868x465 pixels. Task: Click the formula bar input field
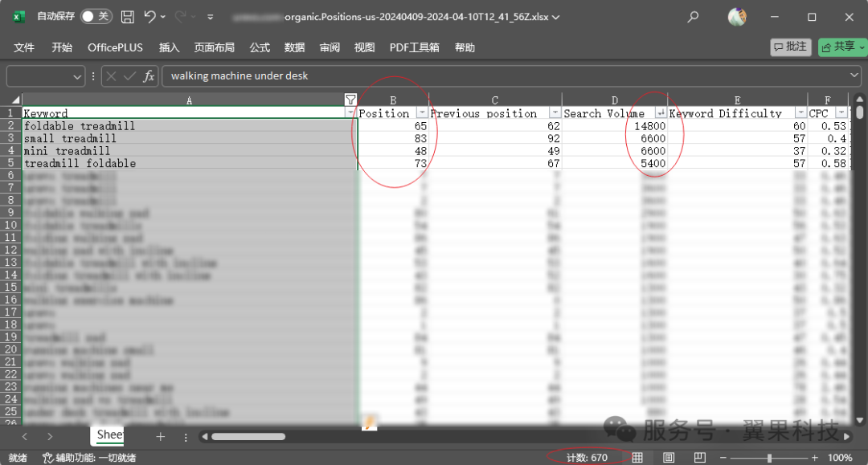pyautogui.click(x=506, y=76)
